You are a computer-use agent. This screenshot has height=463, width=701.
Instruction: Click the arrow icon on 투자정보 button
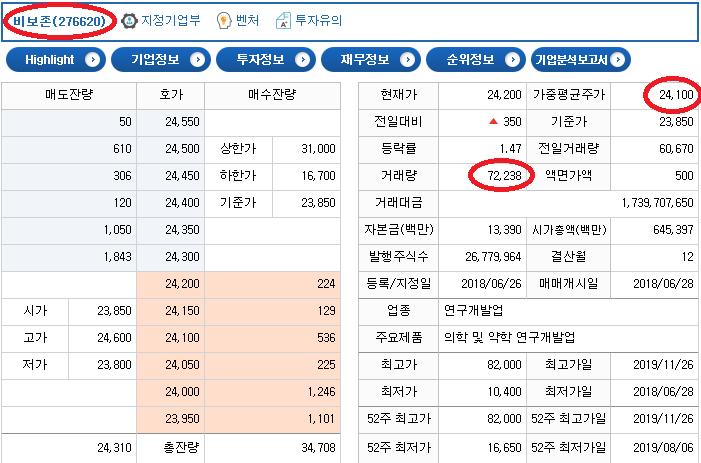point(303,59)
